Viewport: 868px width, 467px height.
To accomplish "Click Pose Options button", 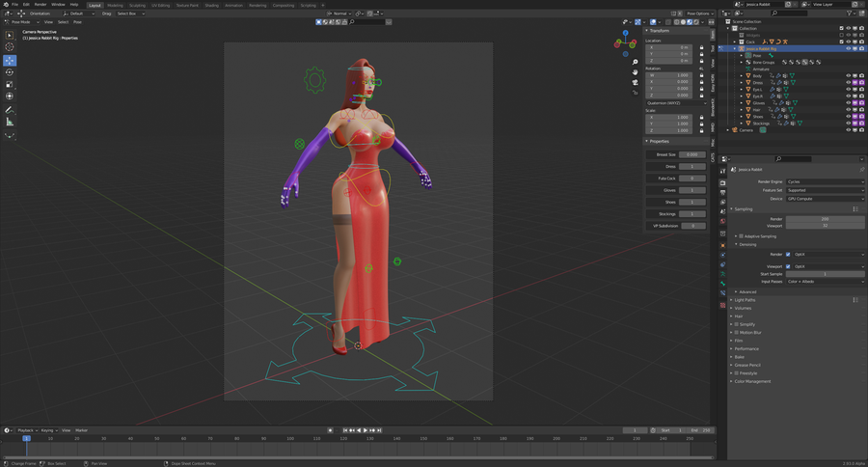I will click(698, 14).
